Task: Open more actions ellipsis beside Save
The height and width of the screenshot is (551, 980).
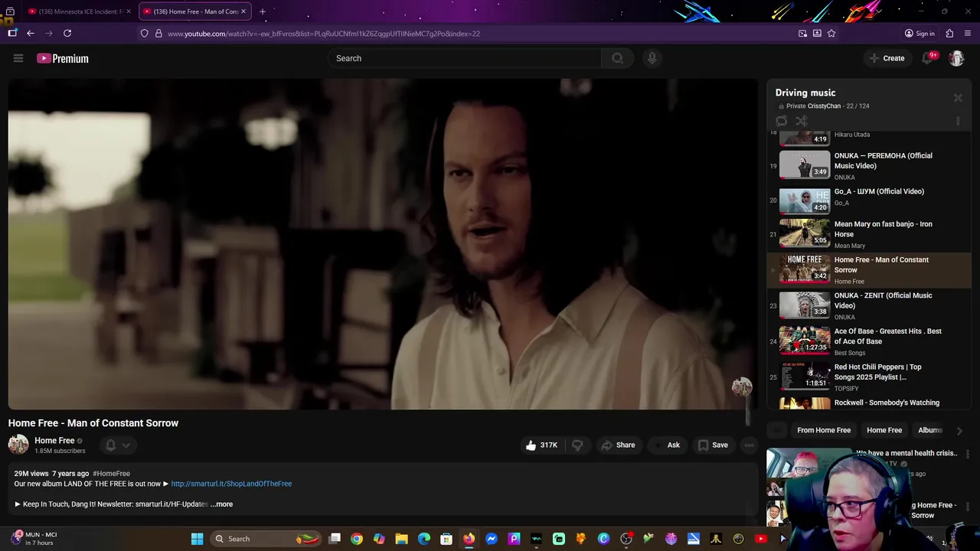Action: pyautogui.click(x=749, y=445)
